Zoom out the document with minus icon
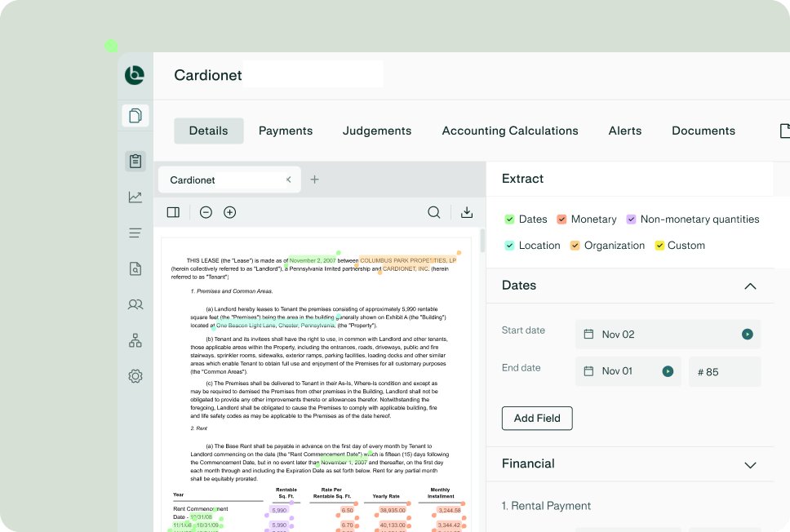790x532 pixels. pyautogui.click(x=206, y=212)
